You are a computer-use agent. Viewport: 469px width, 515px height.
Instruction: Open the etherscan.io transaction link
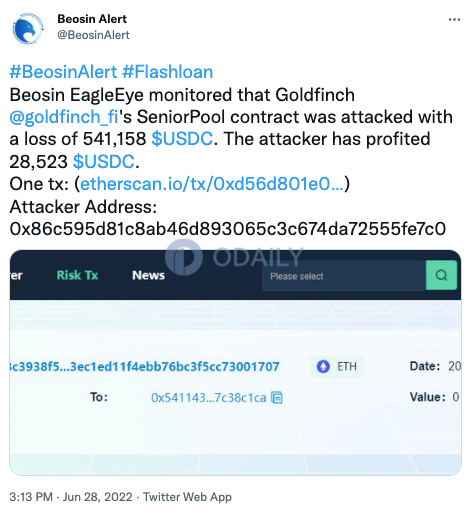click(x=212, y=184)
